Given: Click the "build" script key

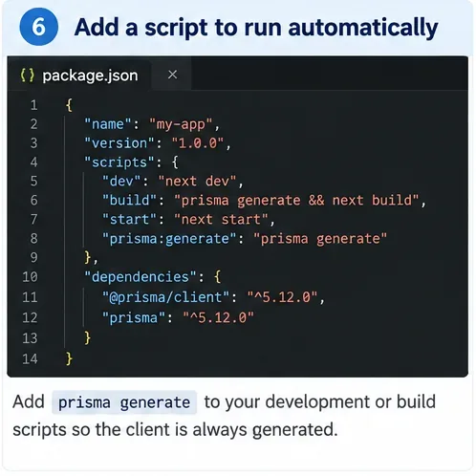Looking at the screenshot, I should [x=129, y=201].
